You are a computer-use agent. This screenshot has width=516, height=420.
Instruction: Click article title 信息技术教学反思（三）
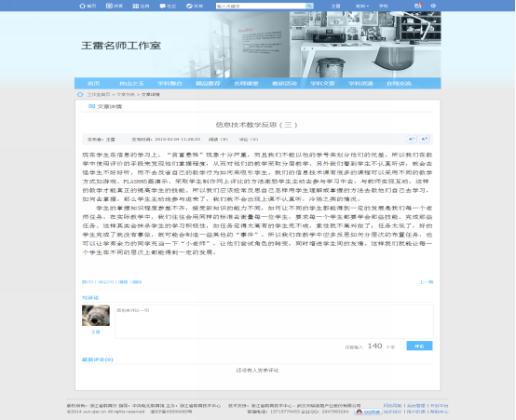pyautogui.click(x=257, y=125)
